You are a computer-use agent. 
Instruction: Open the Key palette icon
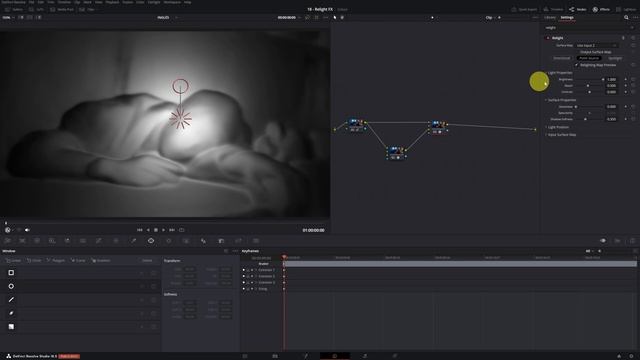point(221,241)
